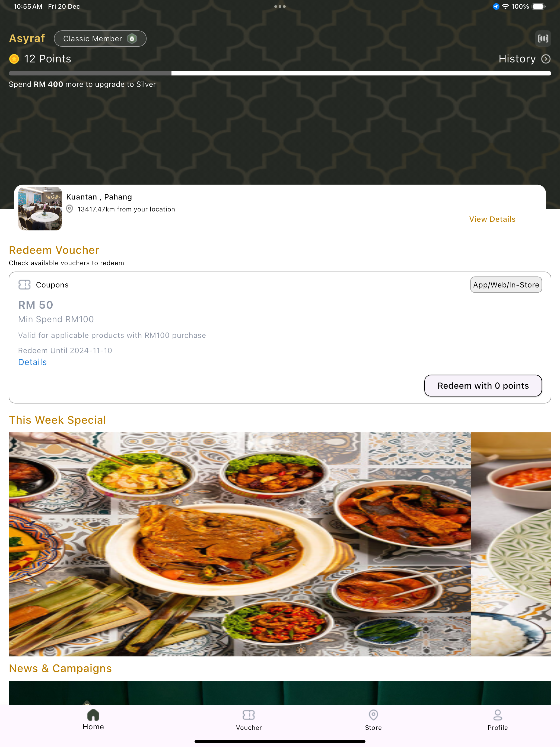
Task: Tap the App/Web/In-Store tag
Action: (506, 285)
